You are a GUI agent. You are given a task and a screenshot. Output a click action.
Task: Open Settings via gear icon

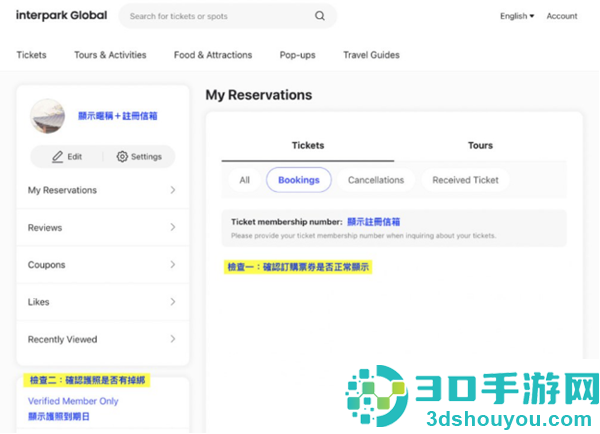[x=122, y=157]
